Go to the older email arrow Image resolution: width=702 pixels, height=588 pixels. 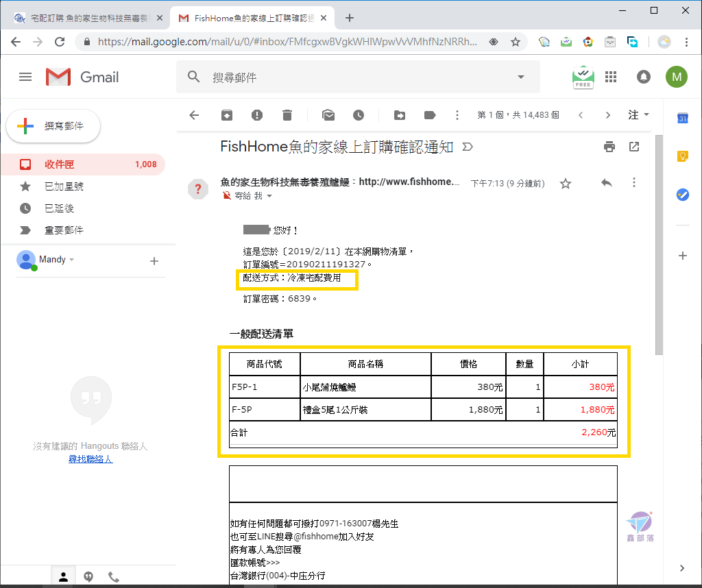point(607,115)
